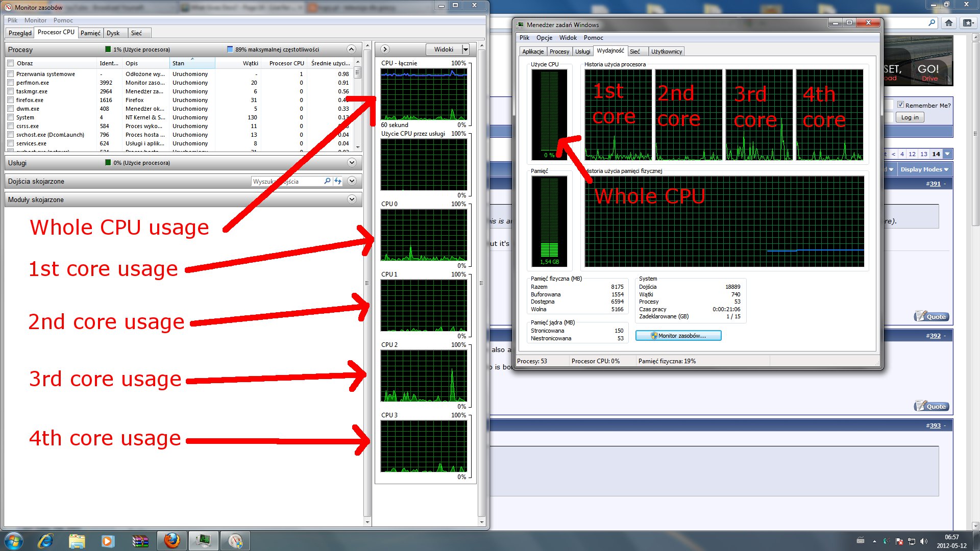
Task: Open the Widoki dropdown arrow
Action: (465, 49)
